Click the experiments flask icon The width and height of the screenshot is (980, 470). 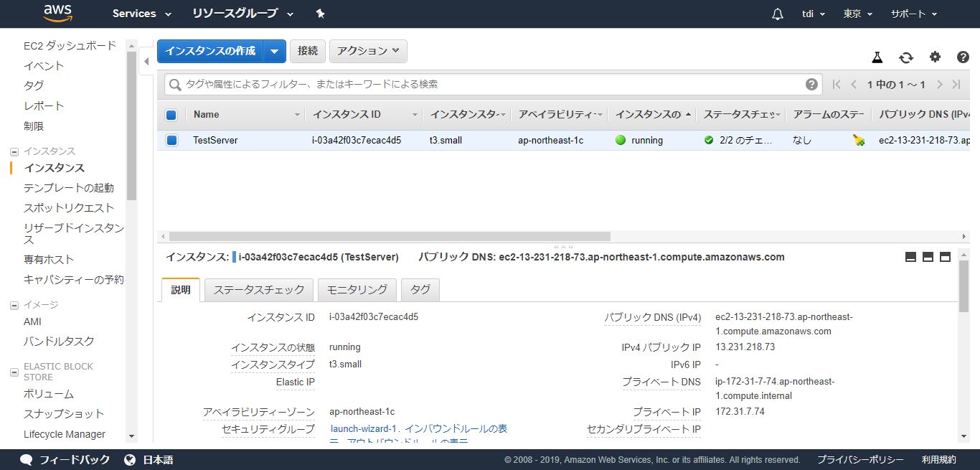(877, 57)
